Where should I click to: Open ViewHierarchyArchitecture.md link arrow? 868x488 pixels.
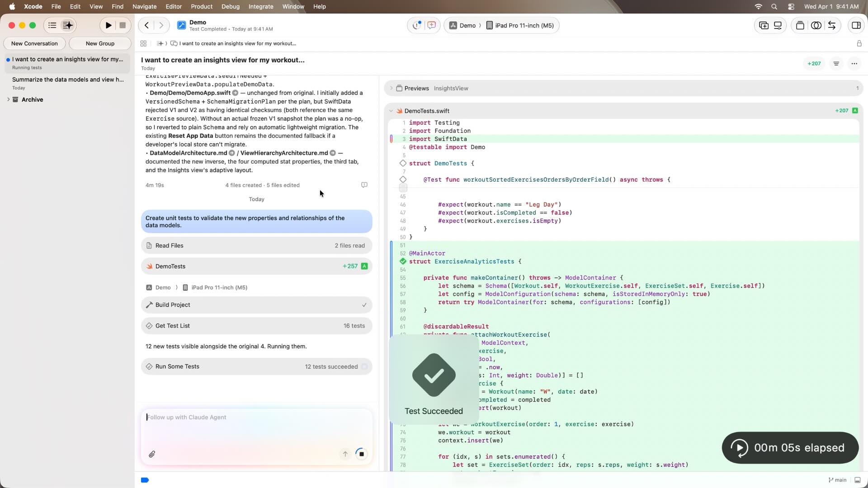click(x=333, y=153)
